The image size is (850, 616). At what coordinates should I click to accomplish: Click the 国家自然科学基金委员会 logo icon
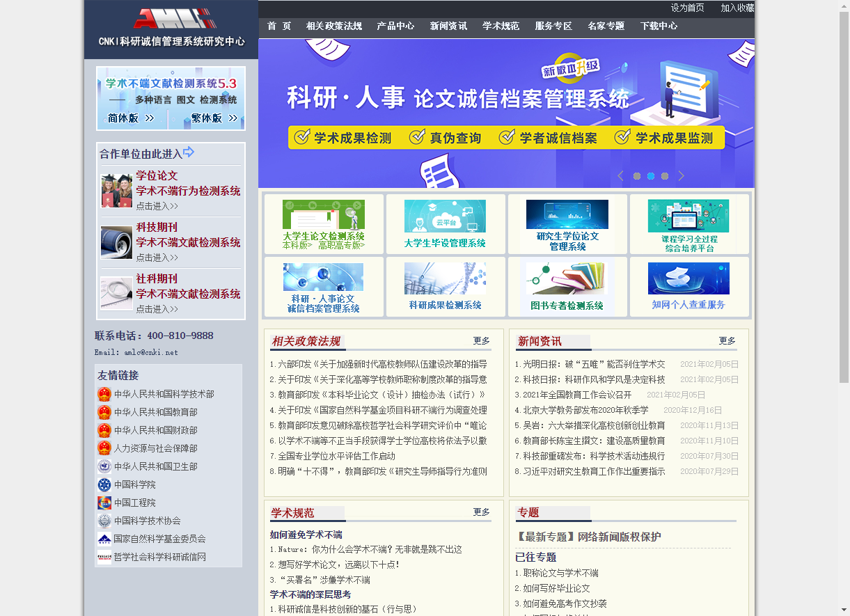[x=104, y=539]
